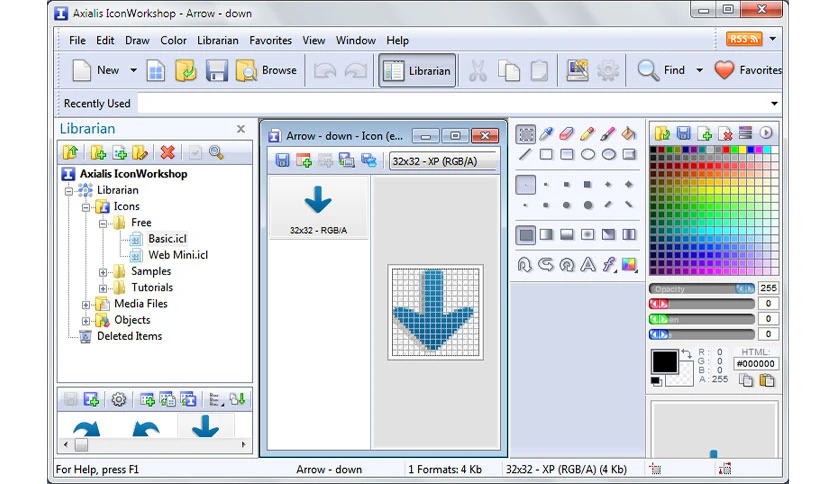Select the rectangular selection tool
This screenshot has height=484, width=836.
[x=526, y=134]
